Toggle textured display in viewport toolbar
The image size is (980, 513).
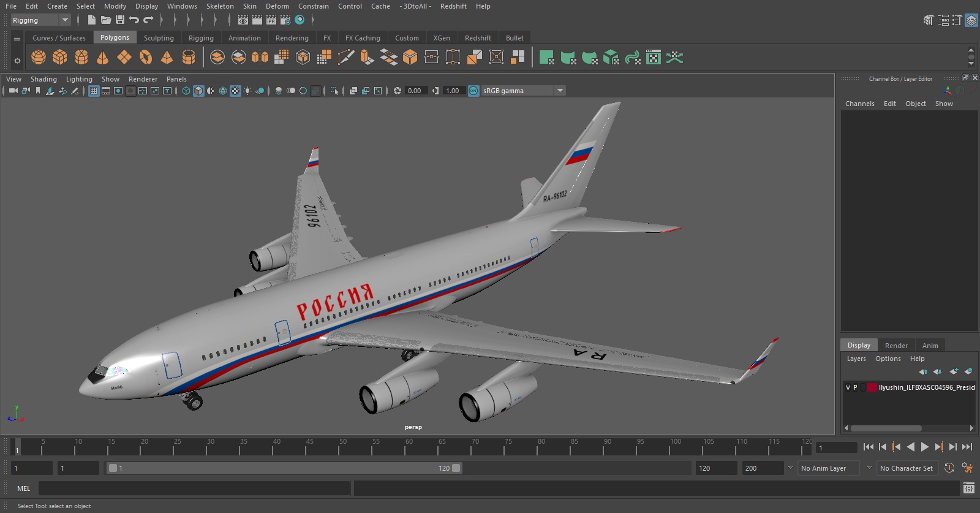[235, 91]
